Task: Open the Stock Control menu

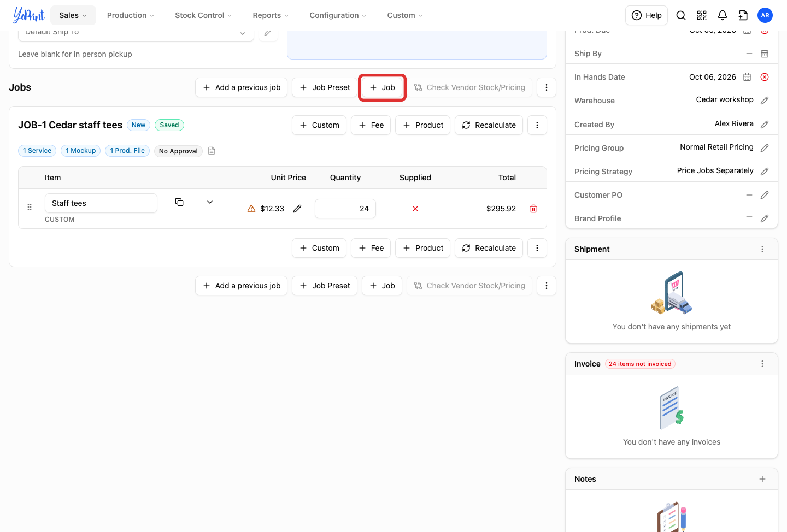Action: coord(203,15)
